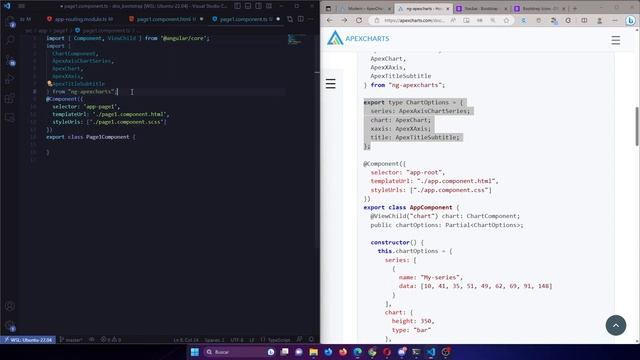
Task: Switch to first Bootstrap browser tab
Action: (x=482, y=9)
